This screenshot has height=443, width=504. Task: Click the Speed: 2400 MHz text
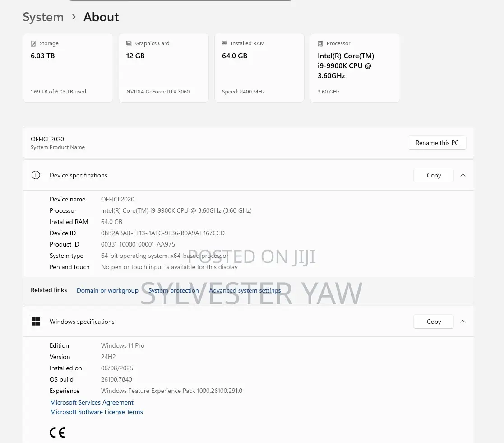[243, 92]
